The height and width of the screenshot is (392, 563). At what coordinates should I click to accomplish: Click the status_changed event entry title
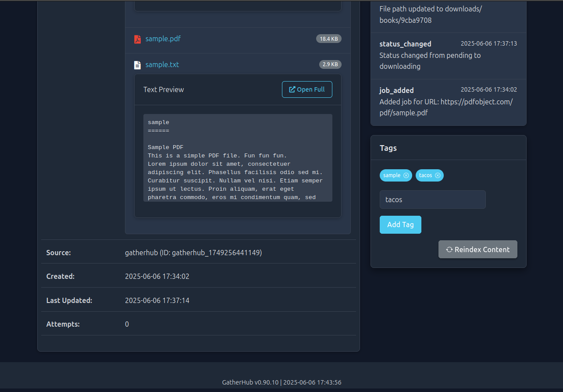[x=405, y=44]
